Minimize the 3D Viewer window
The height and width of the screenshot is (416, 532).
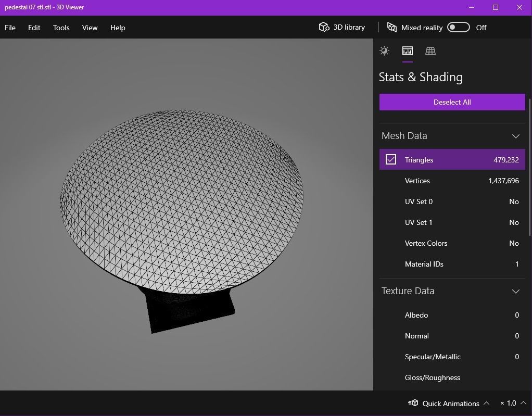(x=472, y=7)
